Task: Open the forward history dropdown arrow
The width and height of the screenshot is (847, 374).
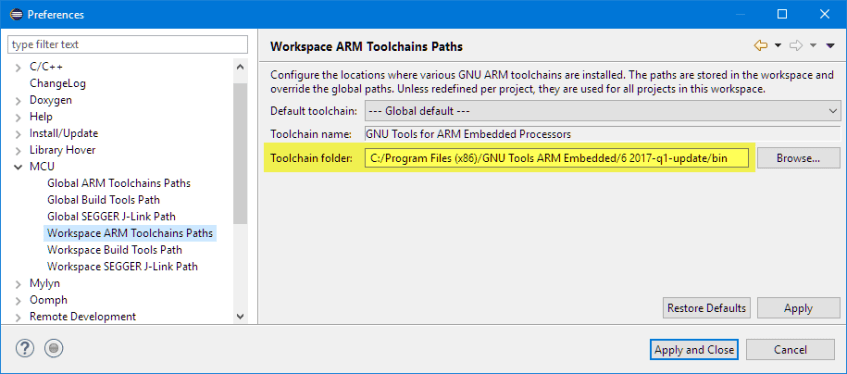Action: point(813,46)
